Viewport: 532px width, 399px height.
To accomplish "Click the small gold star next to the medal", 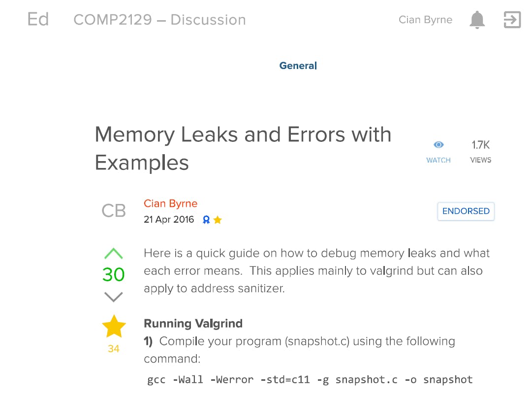I will [219, 220].
